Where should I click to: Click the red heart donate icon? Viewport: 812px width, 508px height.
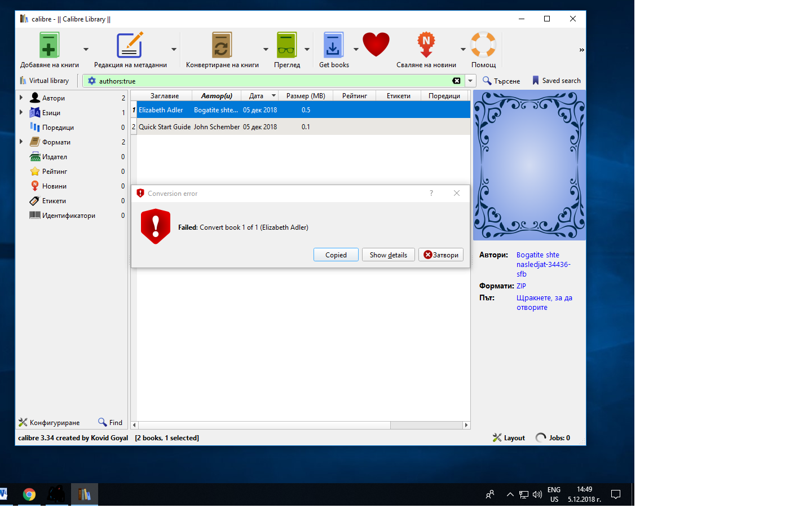tap(376, 45)
